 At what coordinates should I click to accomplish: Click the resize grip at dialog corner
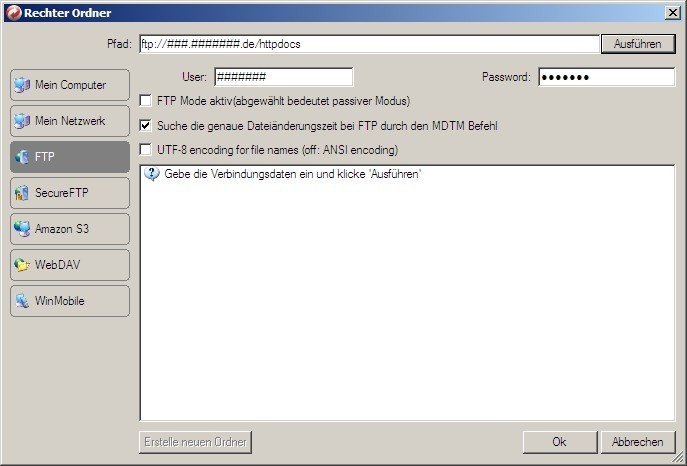point(677,456)
